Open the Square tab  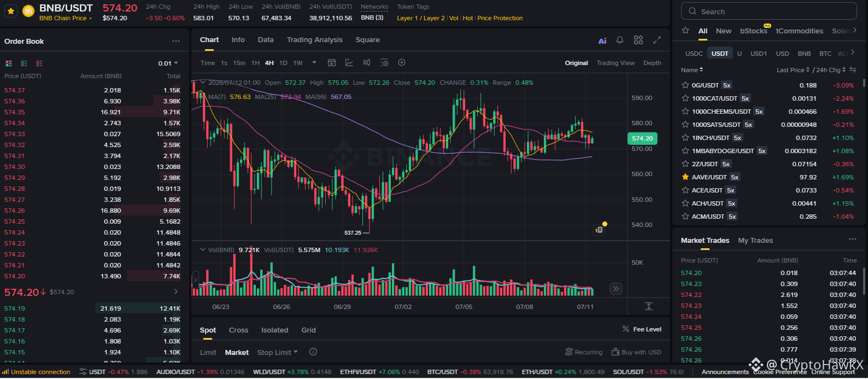coord(367,40)
